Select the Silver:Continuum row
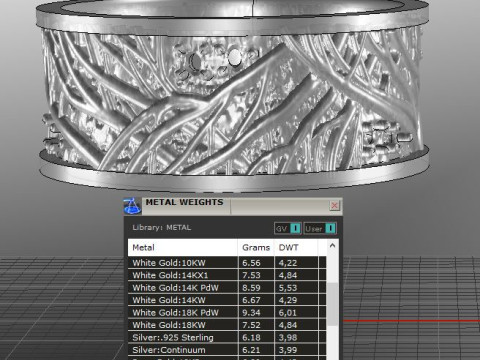Viewport: 480px width, 360px height. pyautogui.click(x=227, y=350)
